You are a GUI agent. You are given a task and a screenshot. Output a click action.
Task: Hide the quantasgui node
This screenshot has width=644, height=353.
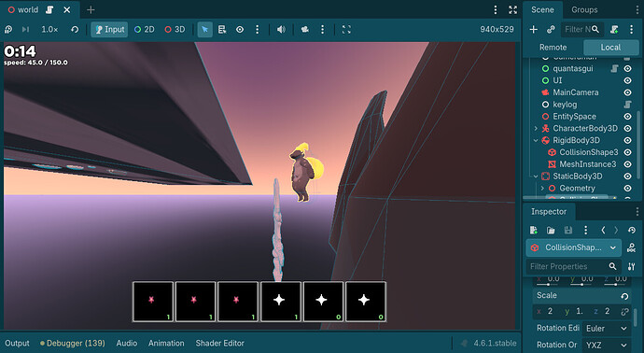[x=627, y=68]
